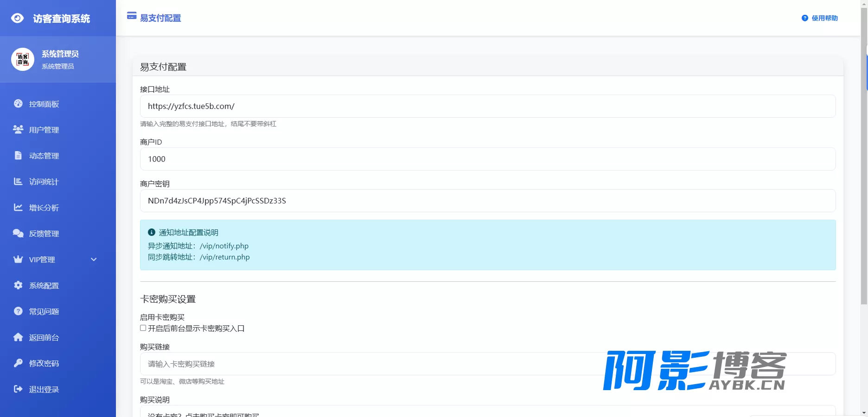This screenshot has width=868, height=417.
Task: Click the 退出登录 sign-out icon
Action: pos(18,389)
